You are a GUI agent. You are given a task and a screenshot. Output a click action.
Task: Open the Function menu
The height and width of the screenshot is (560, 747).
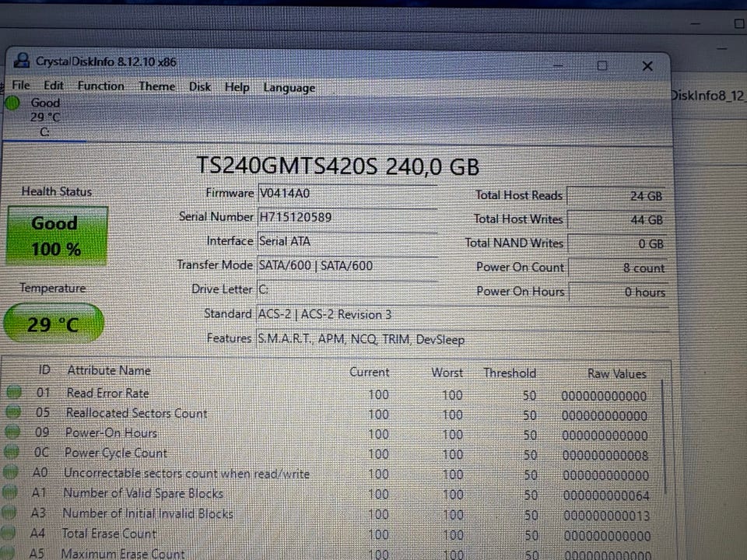[x=100, y=86]
